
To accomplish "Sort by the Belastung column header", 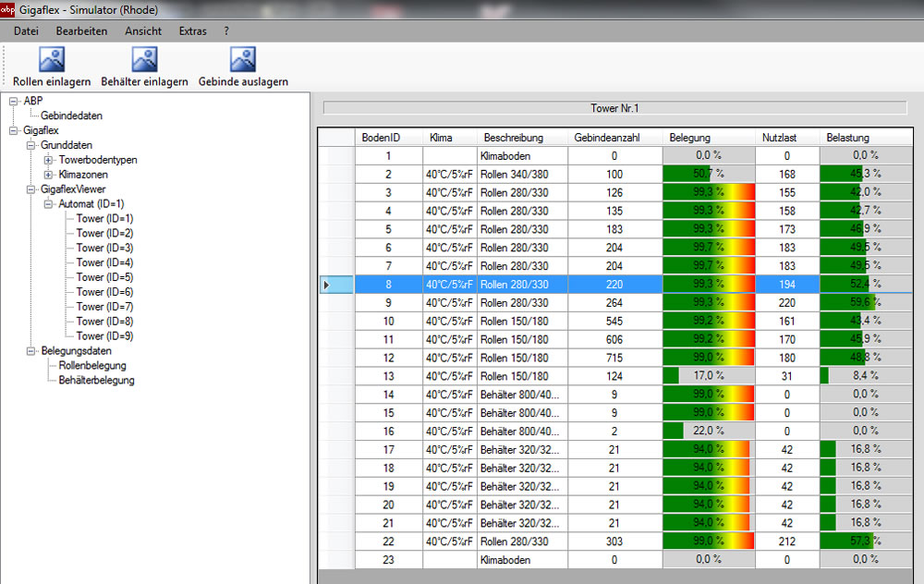I will (x=866, y=138).
